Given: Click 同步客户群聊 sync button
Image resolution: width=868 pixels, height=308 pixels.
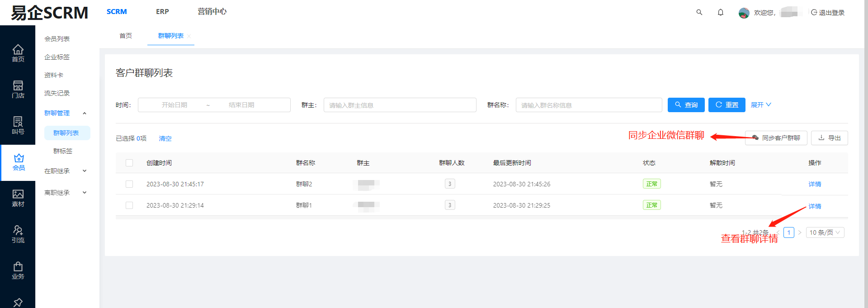Looking at the screenshot, I should point(776,138).
